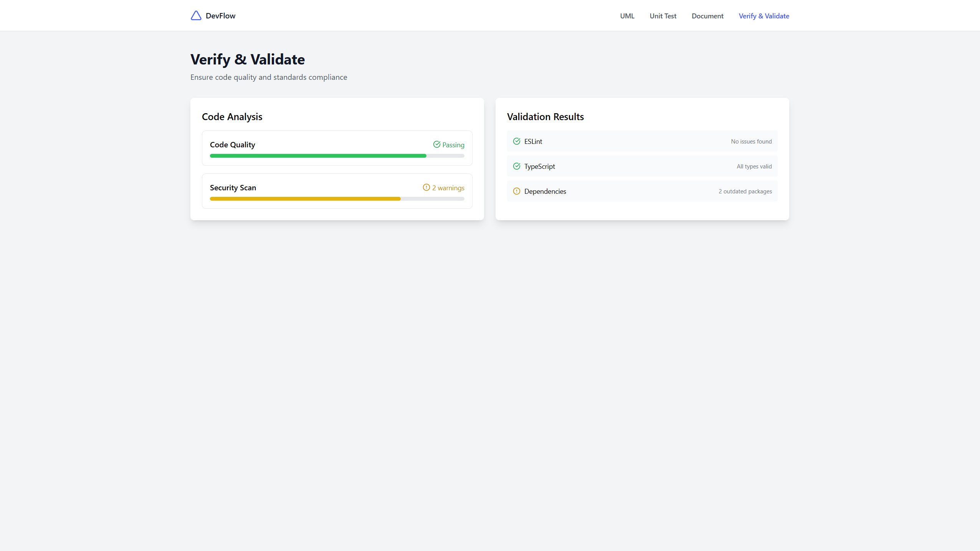Click the check icon beside Passing status
This screenshot has width=980, height=551.
tap(436, 145)
